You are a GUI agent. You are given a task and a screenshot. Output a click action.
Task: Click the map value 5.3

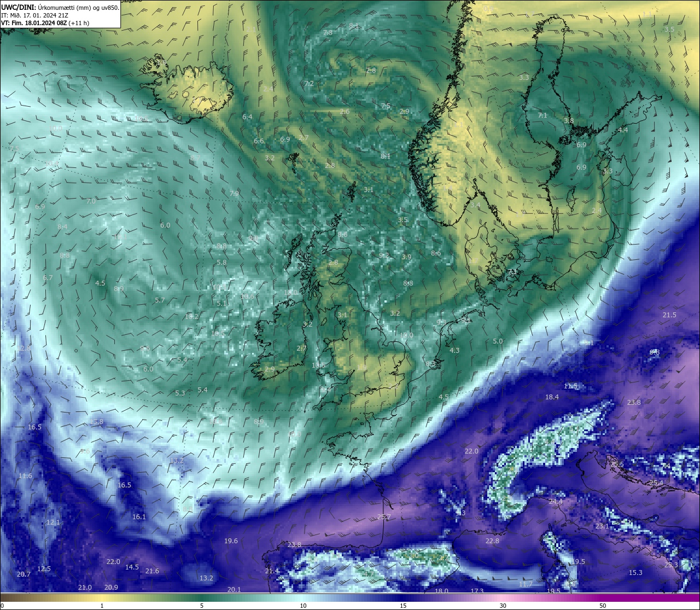click(180, 393)
